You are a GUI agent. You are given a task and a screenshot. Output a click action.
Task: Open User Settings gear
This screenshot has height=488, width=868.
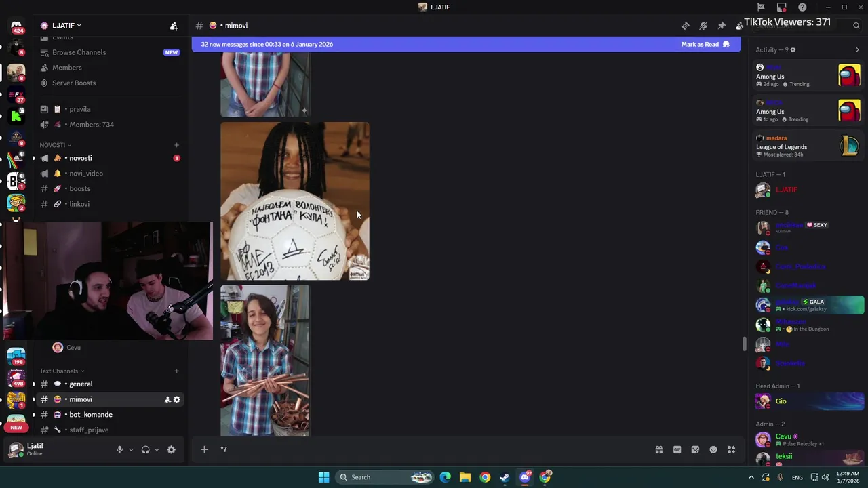coord(172,449)
